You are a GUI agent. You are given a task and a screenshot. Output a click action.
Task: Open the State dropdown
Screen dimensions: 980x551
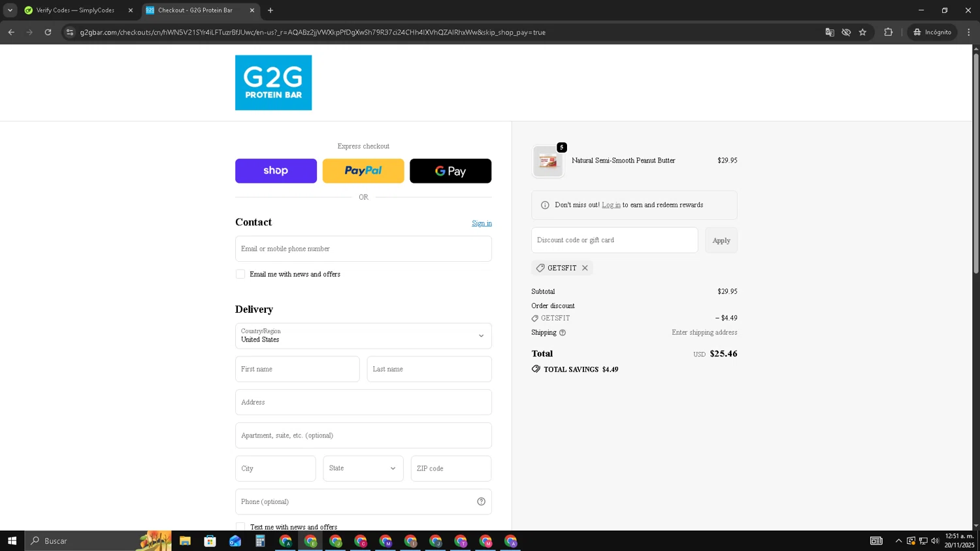(363, 468)
